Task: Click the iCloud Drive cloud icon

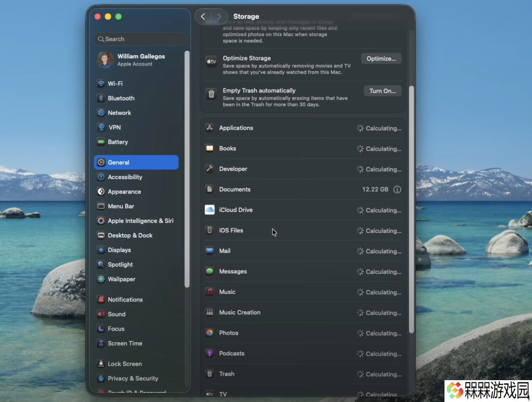Action: (x=210, y=210)
